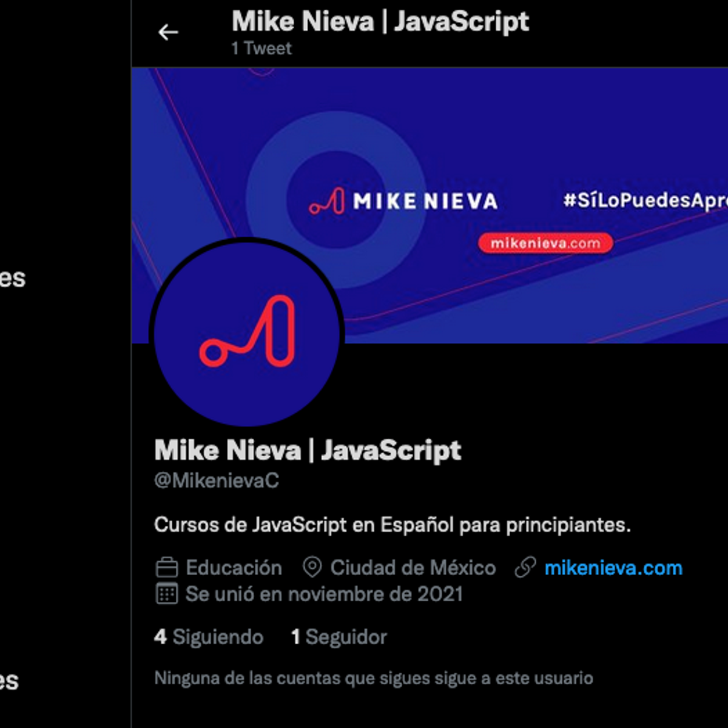Open the round profile avatar picture
The width and height of the screenshot is (728, 728).
(247, 332)
